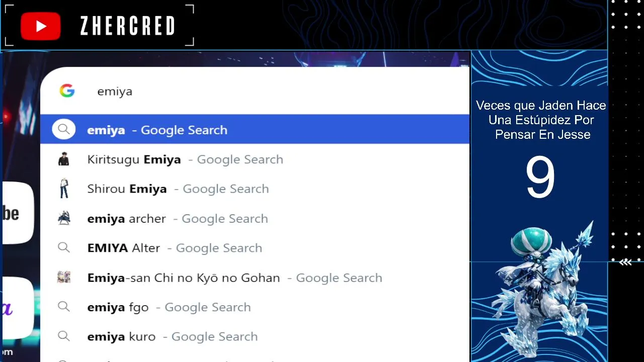Click the ZHERCRED channel name text
The width and height of the screenshot is (644, 362).
coord(128,26)
